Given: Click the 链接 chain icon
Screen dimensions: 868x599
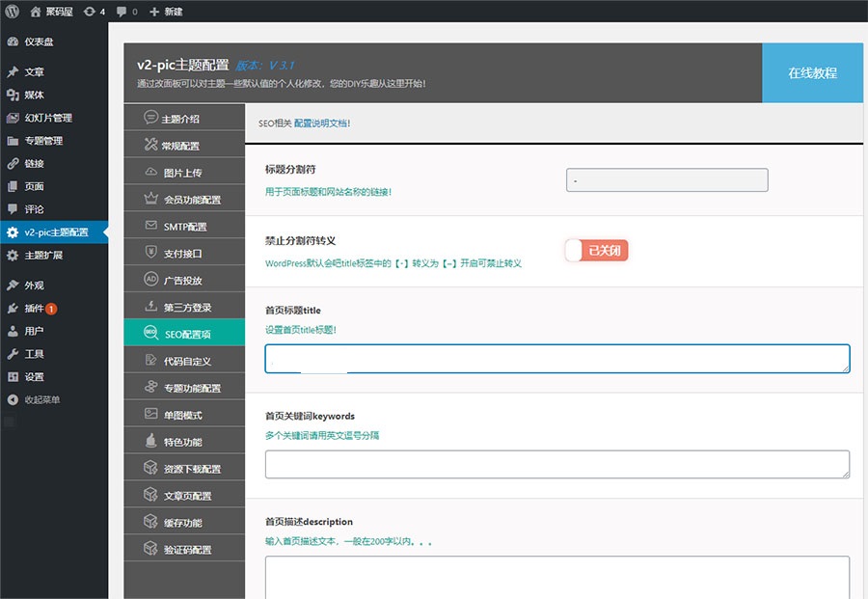Looking at the screenshot, I should click(13, 163).
